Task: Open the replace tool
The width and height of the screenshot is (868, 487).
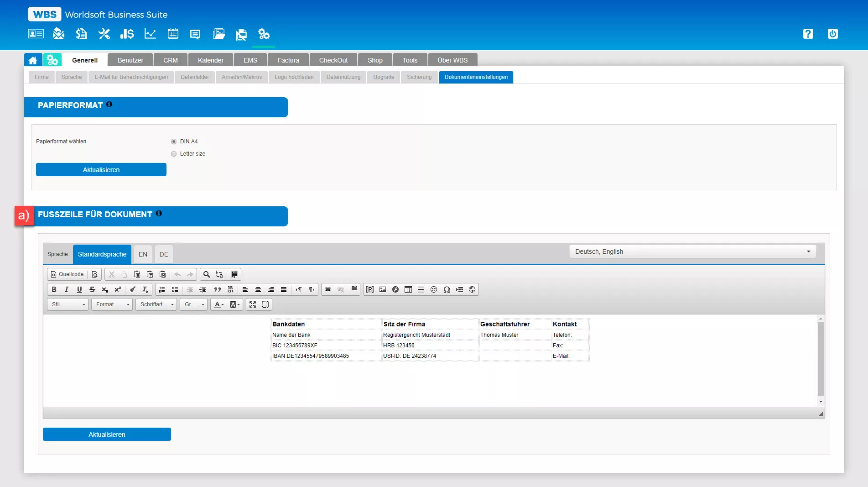Action: [x=219, y=274]
